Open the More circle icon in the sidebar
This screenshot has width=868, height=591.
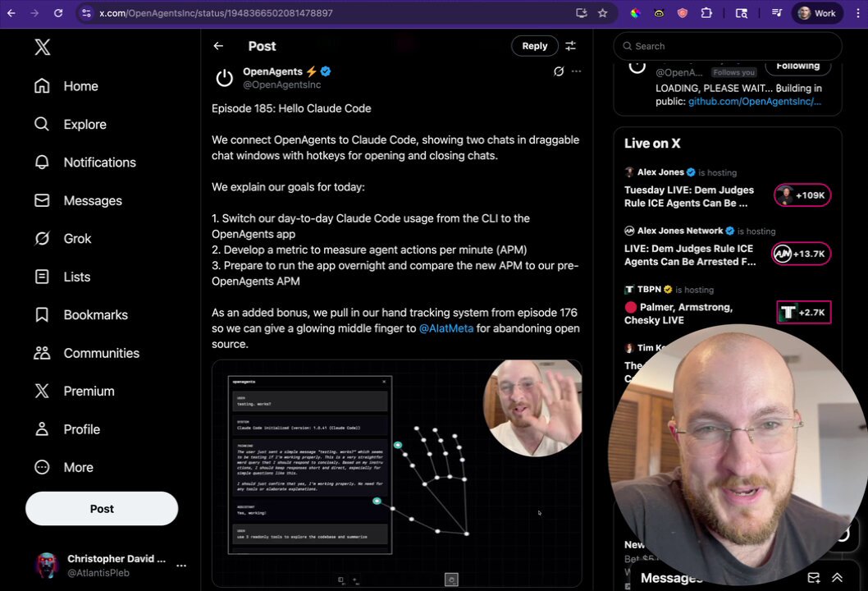42,468
